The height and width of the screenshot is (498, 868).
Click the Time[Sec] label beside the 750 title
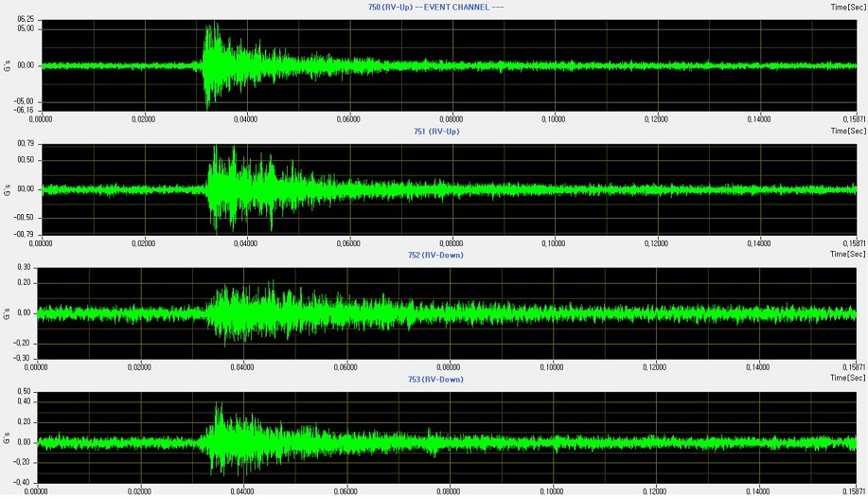coord(847,8)
